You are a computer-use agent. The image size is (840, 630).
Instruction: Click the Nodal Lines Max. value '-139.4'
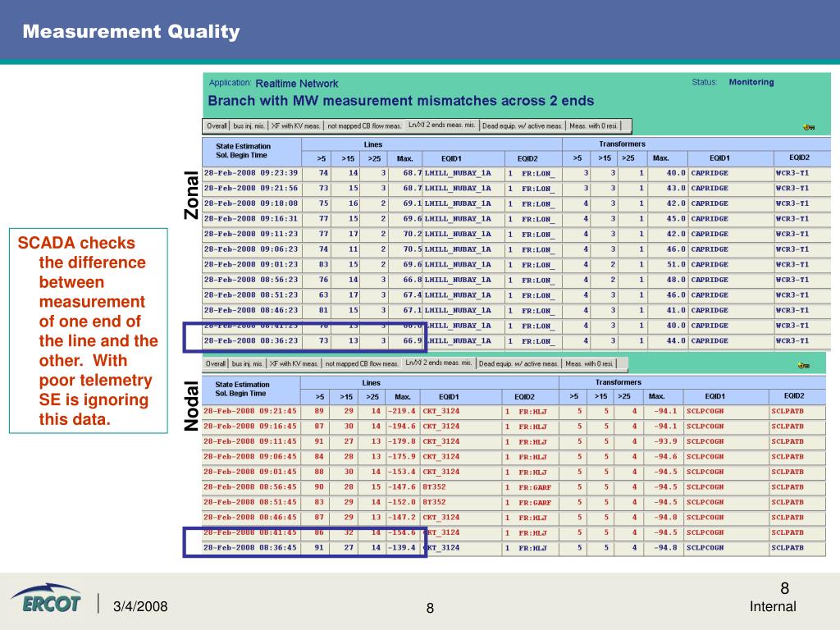click(402, 548)
